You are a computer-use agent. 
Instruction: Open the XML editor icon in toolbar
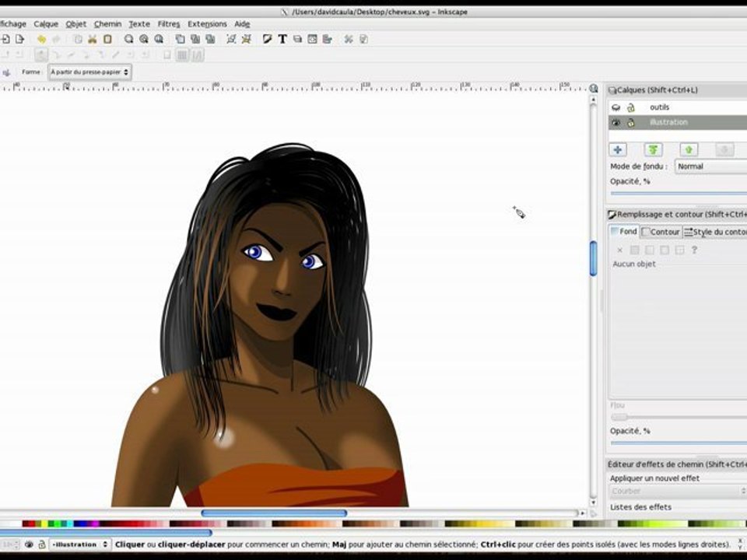313,39
